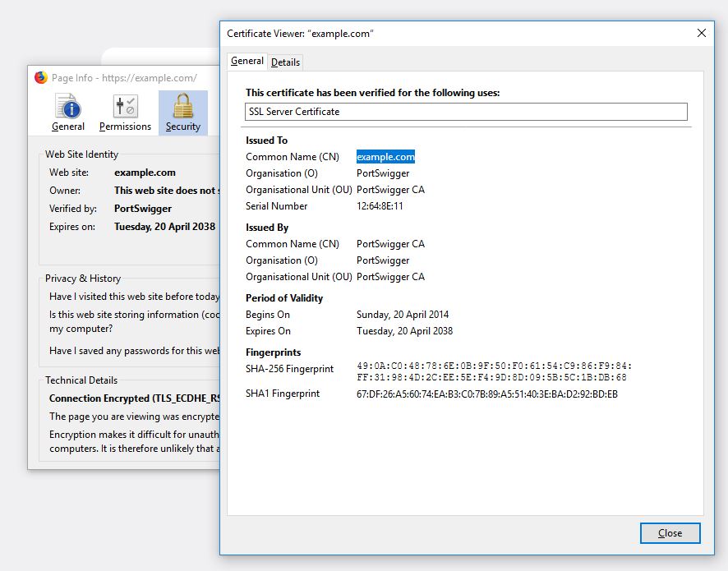Click Expires on date in Page Info window
This screenshot has height=571, width=728.
tap(164, 227)
